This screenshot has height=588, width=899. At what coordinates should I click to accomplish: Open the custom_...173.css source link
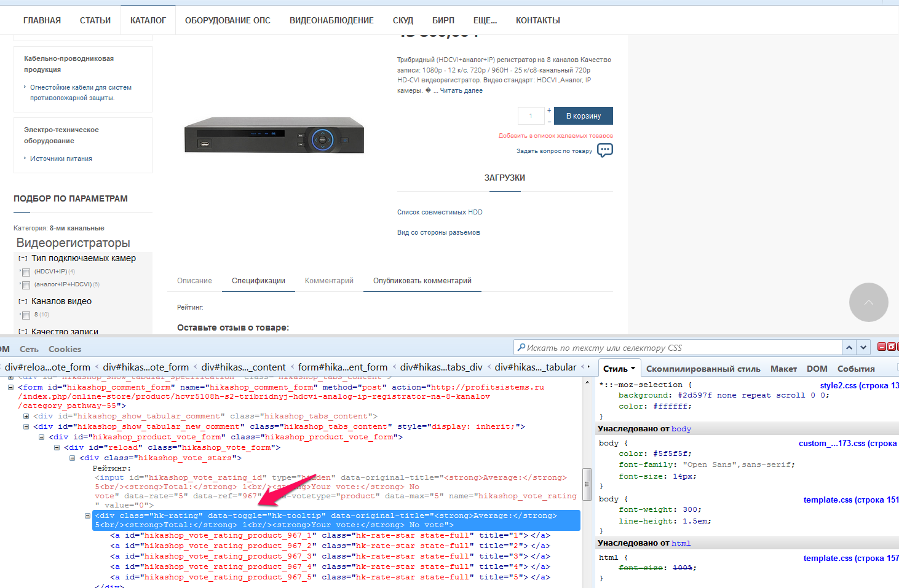tap(848, 443)
